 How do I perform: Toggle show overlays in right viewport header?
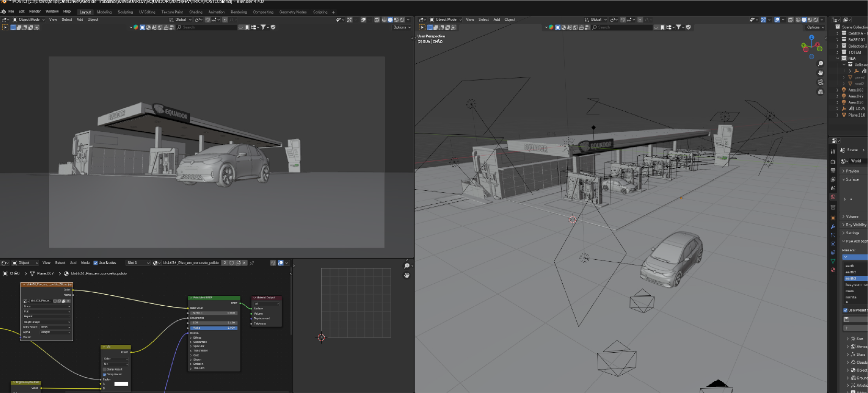(x=777, y=20)
